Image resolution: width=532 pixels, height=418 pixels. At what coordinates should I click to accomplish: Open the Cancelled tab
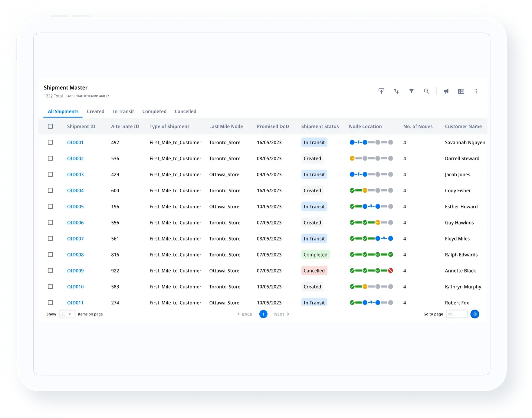point(185,111)
